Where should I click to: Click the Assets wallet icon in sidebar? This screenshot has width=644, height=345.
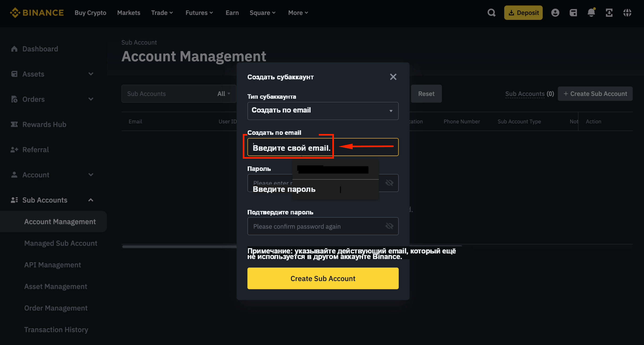(14, 74)
